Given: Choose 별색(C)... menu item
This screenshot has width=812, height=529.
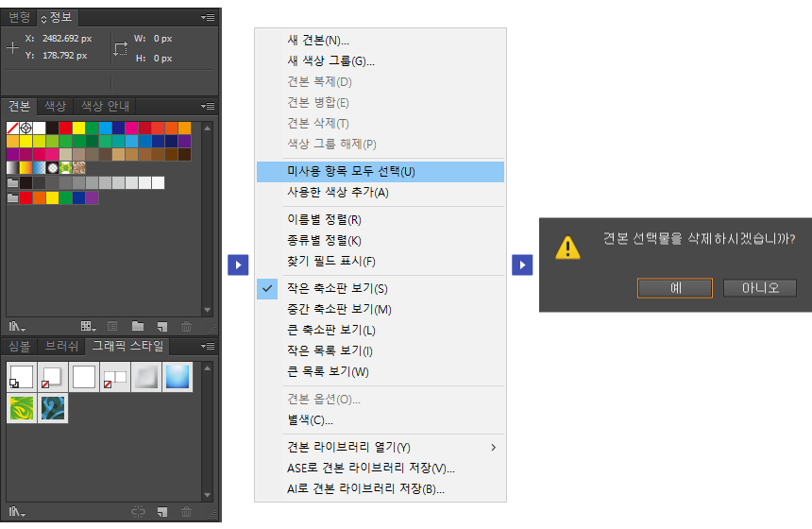Looking at the screenshot, I should click(381, 419).
